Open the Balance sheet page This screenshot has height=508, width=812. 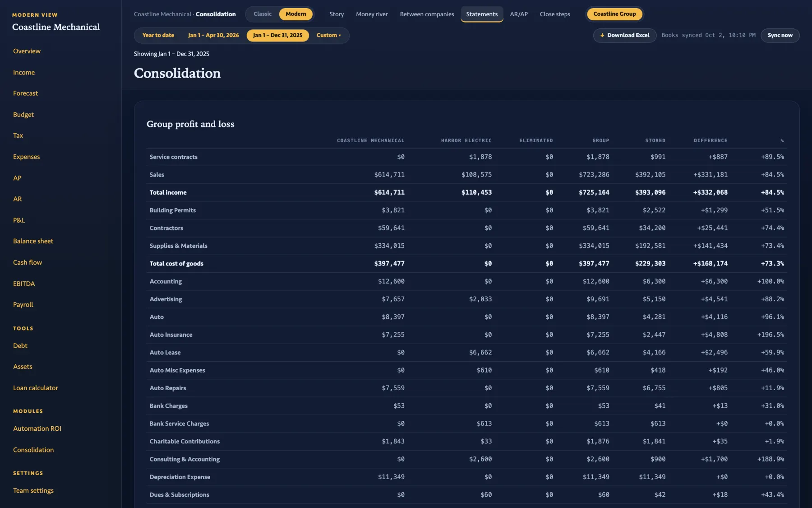[33, 241]
